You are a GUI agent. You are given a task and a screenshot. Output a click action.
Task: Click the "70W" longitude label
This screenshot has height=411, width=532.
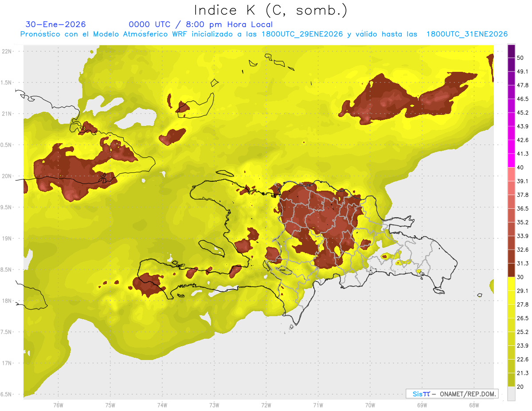(370, 405)
